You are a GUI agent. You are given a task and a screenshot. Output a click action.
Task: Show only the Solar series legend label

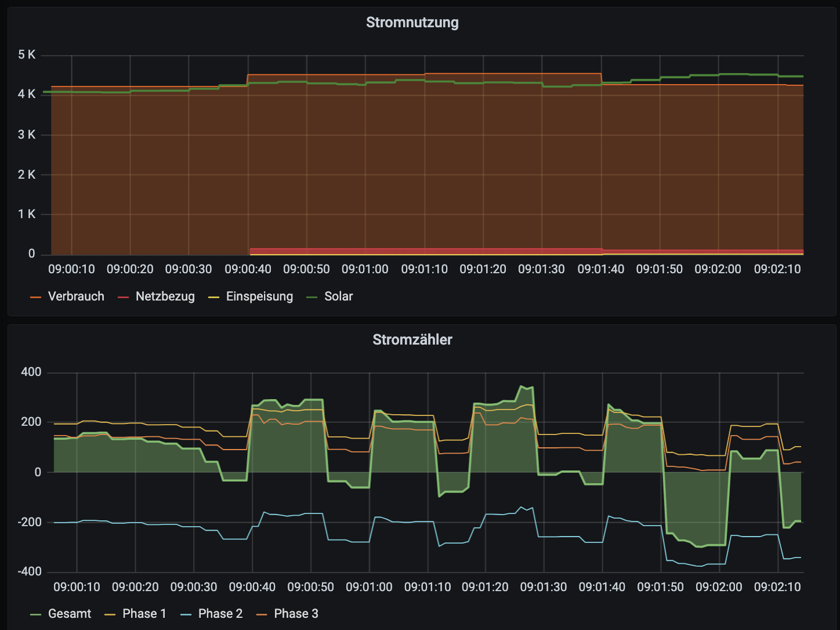pos(338,296)
